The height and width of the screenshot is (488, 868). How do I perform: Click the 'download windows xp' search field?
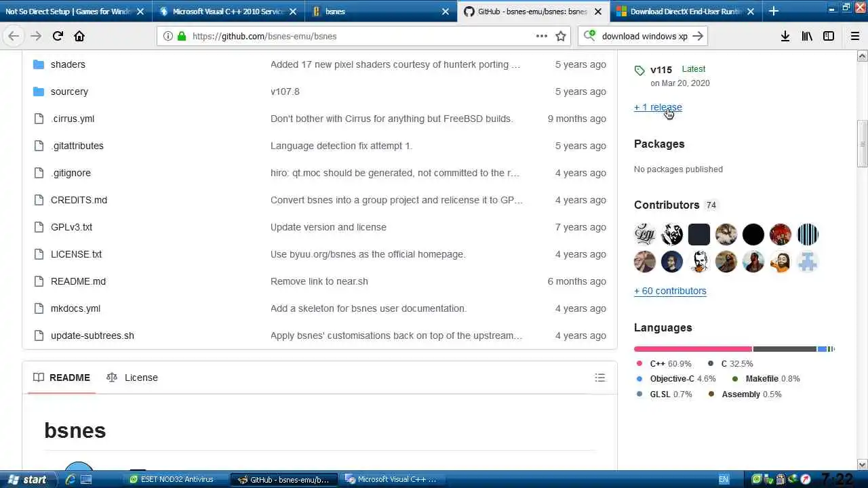point(644,36)
